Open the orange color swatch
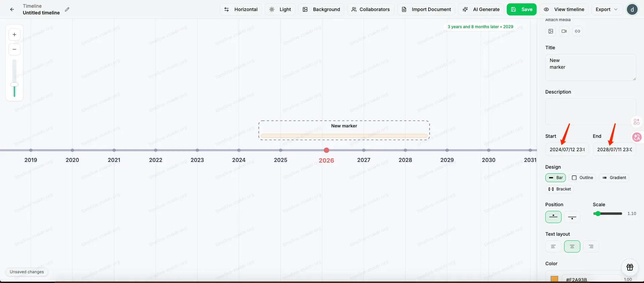 [554, 279]
